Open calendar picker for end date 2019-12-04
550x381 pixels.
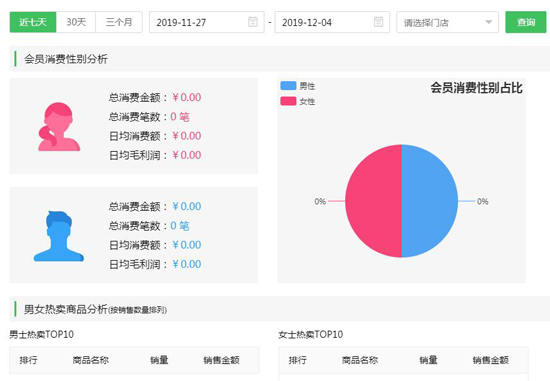378,22
